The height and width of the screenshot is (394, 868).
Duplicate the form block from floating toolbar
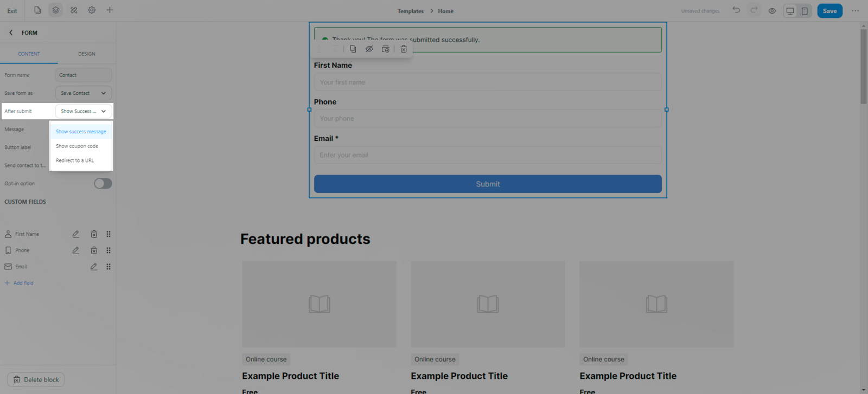pos(353,49)
